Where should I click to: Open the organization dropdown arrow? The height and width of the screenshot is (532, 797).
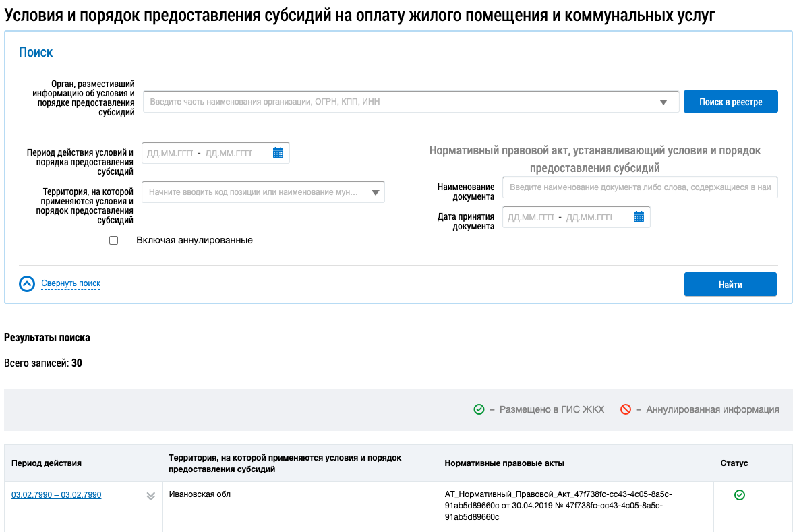pyautogui.click(x=663, y=102)
